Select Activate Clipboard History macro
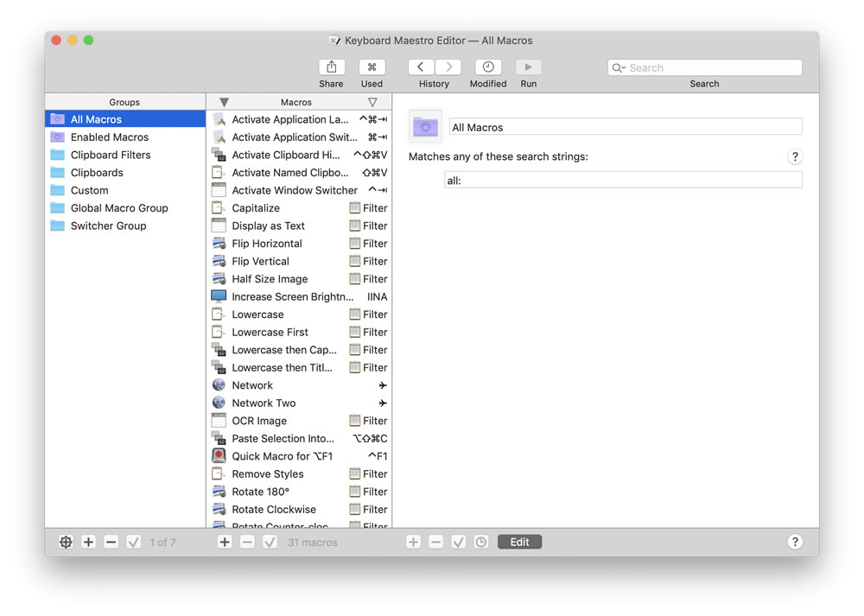 pos(299,155)
